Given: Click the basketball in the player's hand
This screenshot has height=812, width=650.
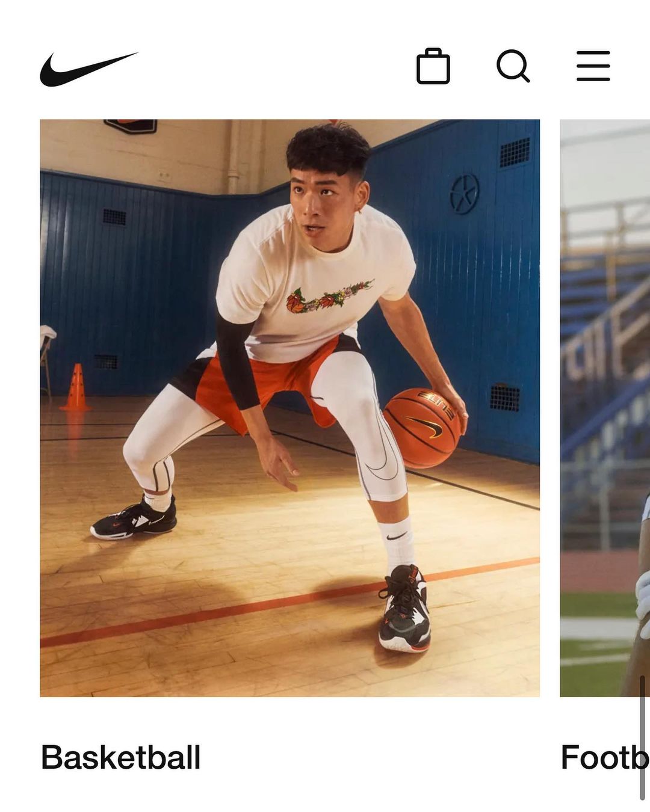Looking at the screenshot, I should (423, 428).
